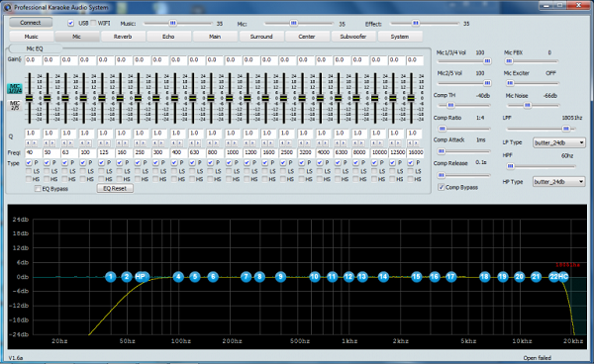Screen dimensions: 594x364
Task: Select the HC low-pass node on graph
Action: tap(563, 277)
